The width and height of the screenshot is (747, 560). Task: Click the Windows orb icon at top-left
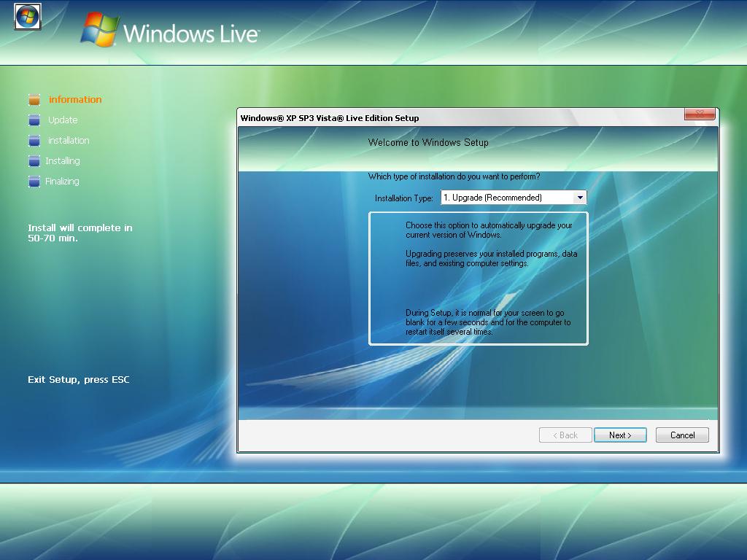click(x=28, y=17)
